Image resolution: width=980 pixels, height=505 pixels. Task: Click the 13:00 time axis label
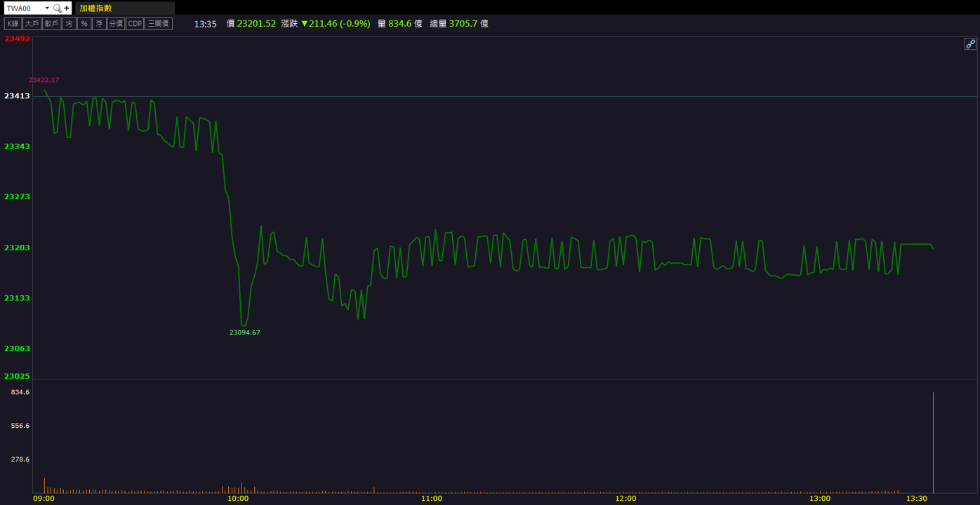coord(819,499)
